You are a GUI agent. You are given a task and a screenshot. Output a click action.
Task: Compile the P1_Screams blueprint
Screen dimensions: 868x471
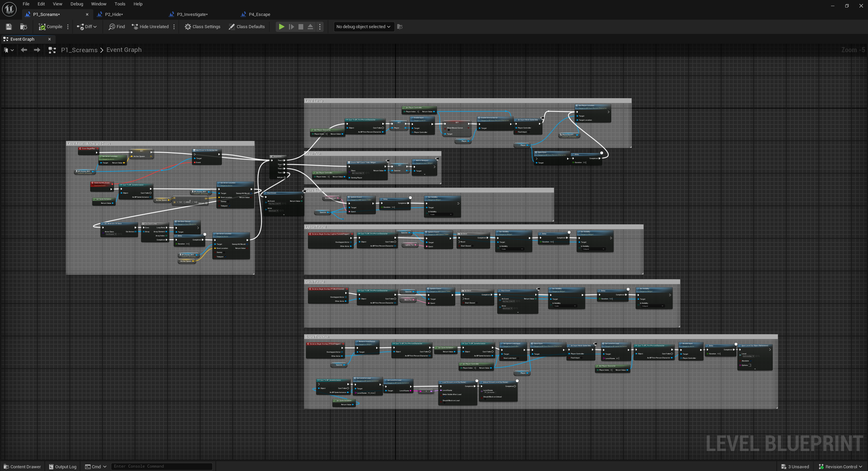(x=51, y=27)
